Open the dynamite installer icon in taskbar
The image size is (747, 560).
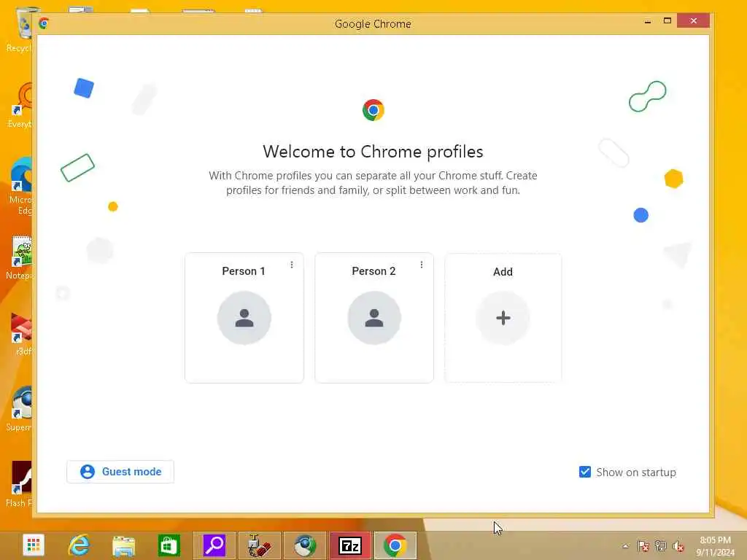260,545
